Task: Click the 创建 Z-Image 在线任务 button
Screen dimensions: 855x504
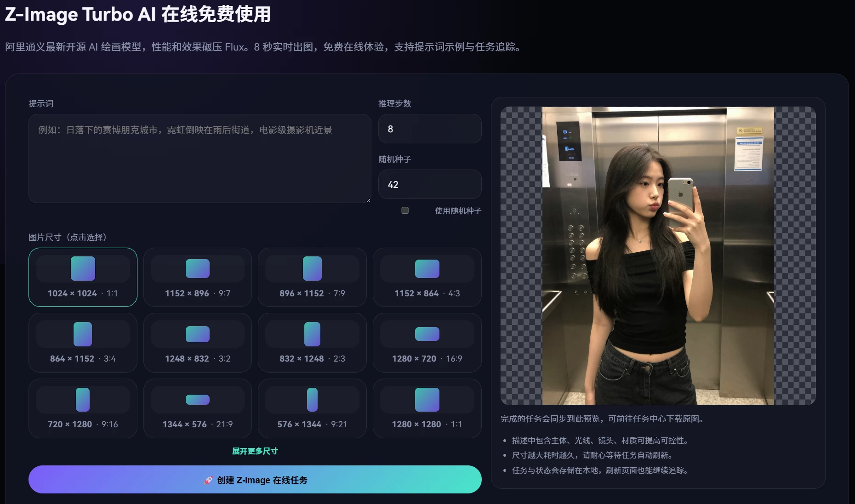Action: 255,479
